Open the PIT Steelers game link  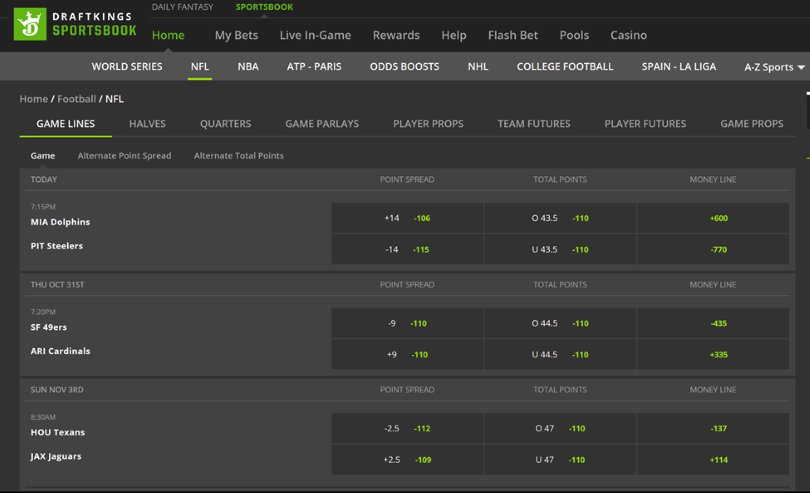(x=56, y=246)
